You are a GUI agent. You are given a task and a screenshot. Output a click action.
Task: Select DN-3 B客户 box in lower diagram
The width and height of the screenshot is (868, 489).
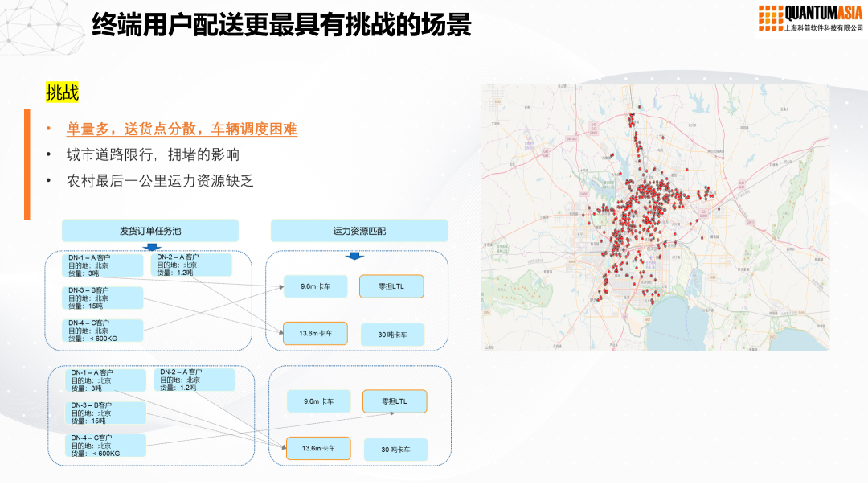tap(108, 413)
